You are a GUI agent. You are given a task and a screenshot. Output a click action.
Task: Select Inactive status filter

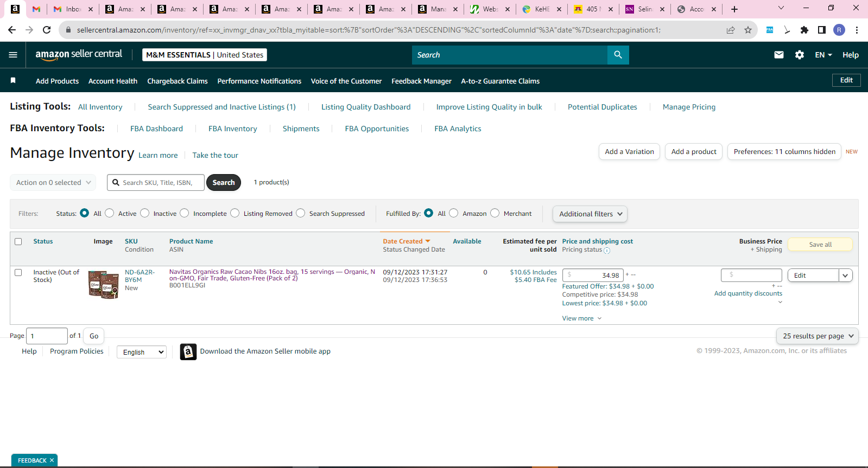coord(145,213)
